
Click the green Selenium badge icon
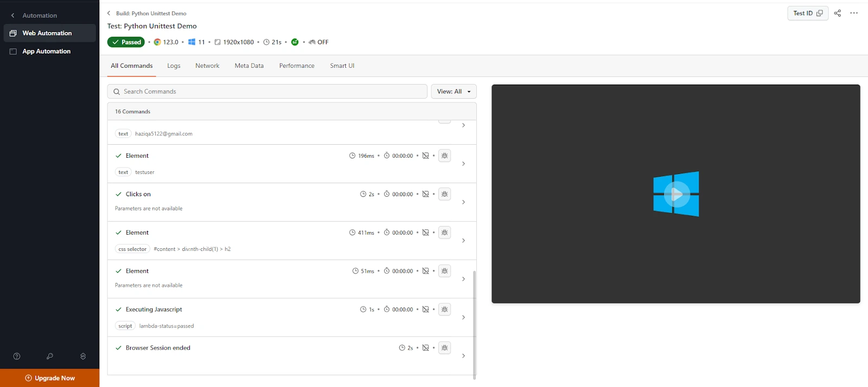295,42
